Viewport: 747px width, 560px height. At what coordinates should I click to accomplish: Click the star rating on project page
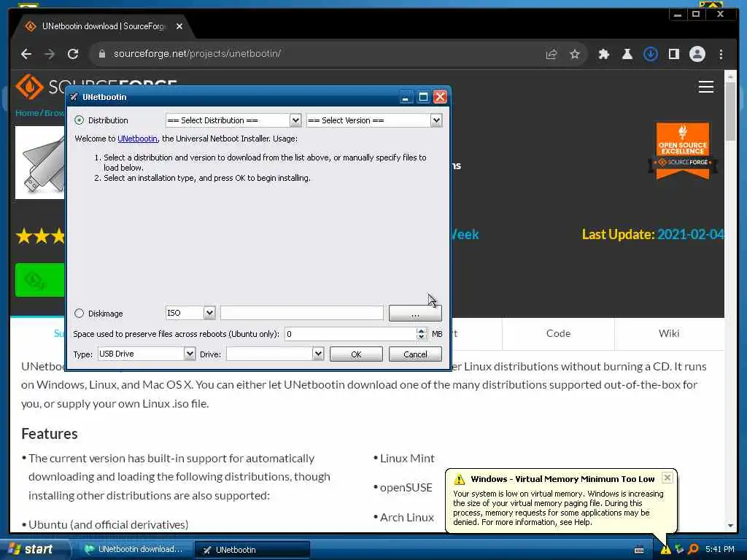(40, 236)
